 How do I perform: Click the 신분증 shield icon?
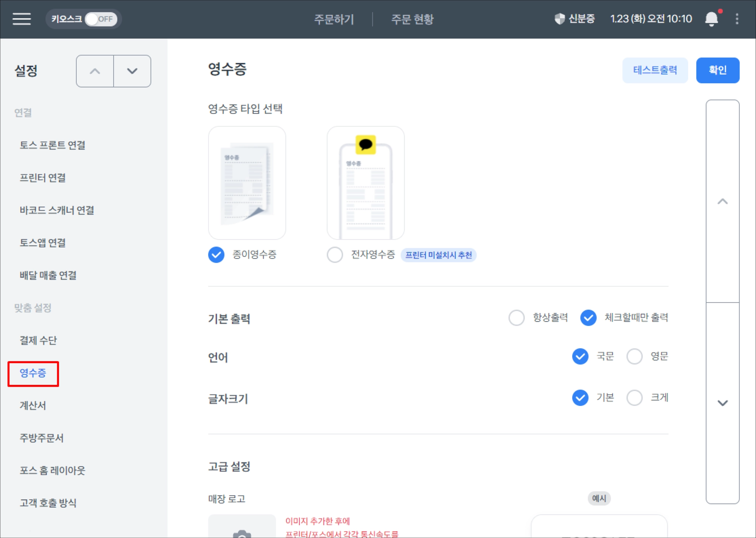(560, 19)
